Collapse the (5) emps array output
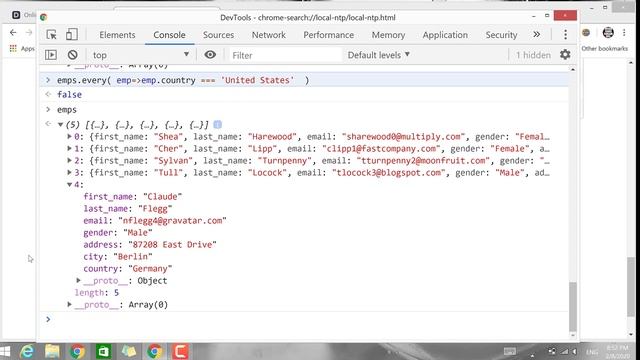Image resolution: width=640 pixels, height=360 pixels. pos(60,124)
